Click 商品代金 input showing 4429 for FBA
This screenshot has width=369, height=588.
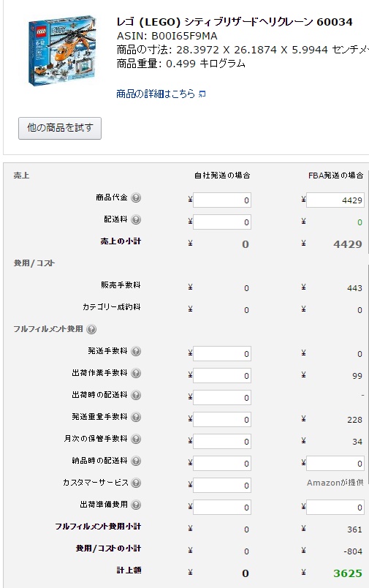[x=335, y=200]
